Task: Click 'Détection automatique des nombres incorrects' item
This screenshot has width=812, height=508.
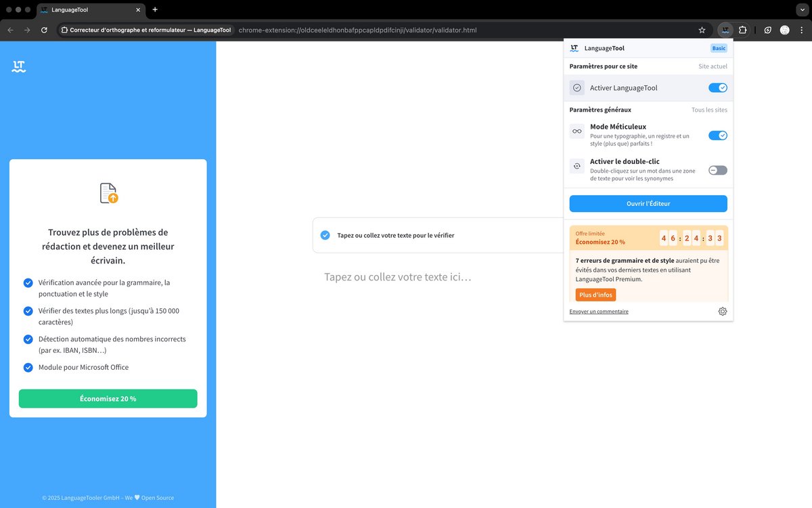Action: tap(112, 345)
